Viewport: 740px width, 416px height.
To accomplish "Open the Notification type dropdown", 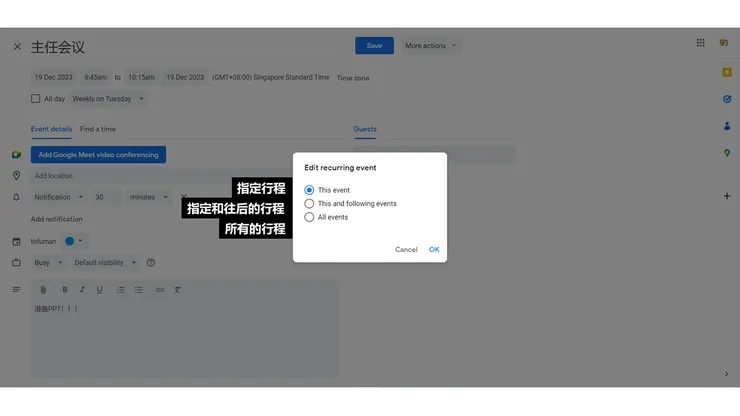I will pos(59,197).
